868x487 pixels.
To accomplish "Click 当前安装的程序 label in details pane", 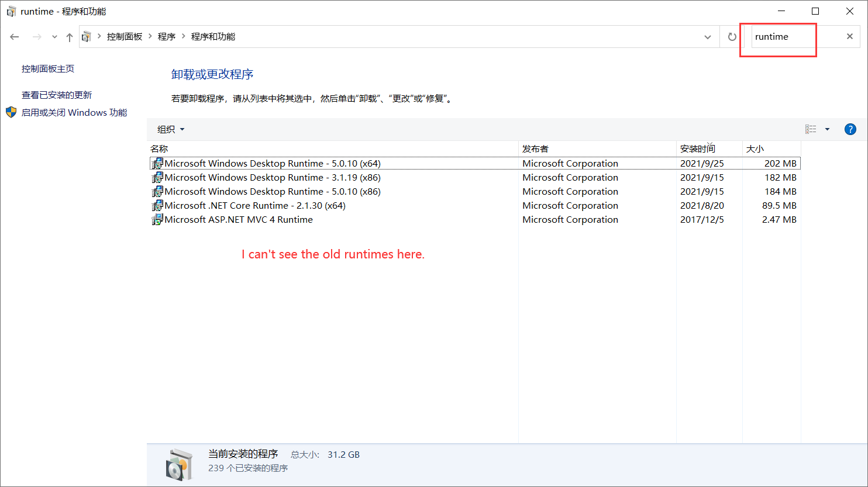I will 243,454.
